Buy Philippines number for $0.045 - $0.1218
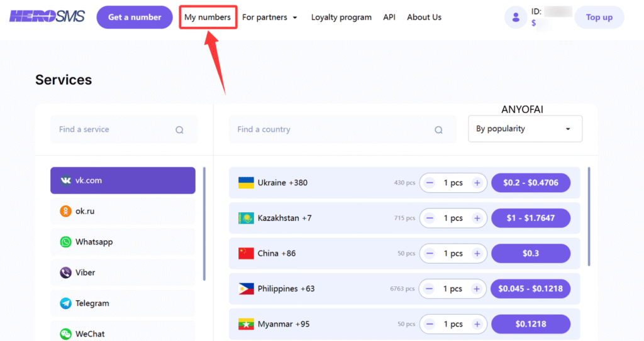 pyautogui.click(x=530, y=288)
